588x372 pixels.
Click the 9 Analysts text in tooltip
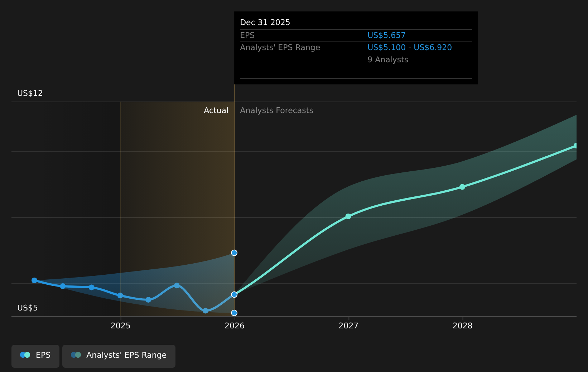[387, 59]
